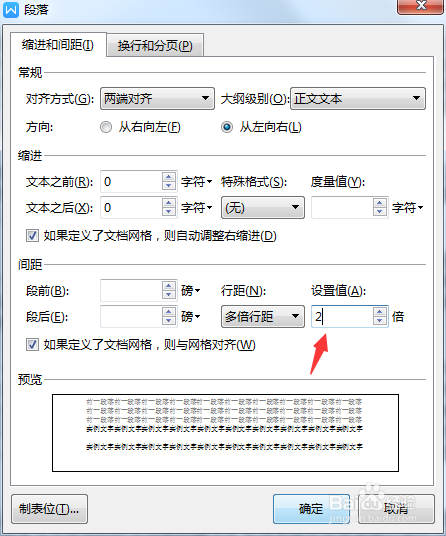Increase the 段后 spacing with up arrow
This screenshot has height=536, width=446.
point(168,312)
